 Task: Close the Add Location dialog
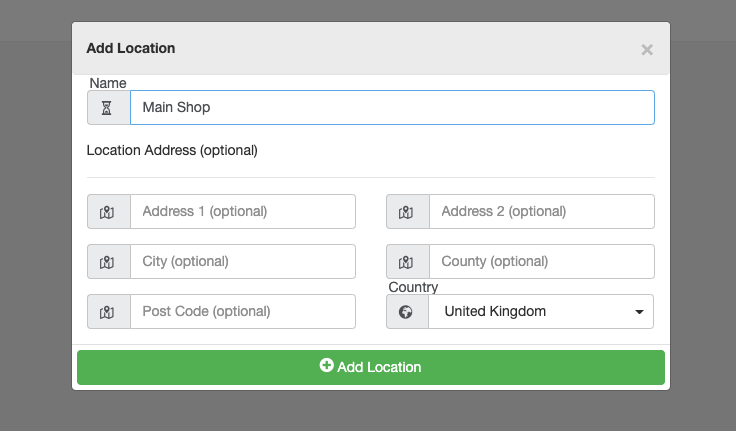pos(647,49)
